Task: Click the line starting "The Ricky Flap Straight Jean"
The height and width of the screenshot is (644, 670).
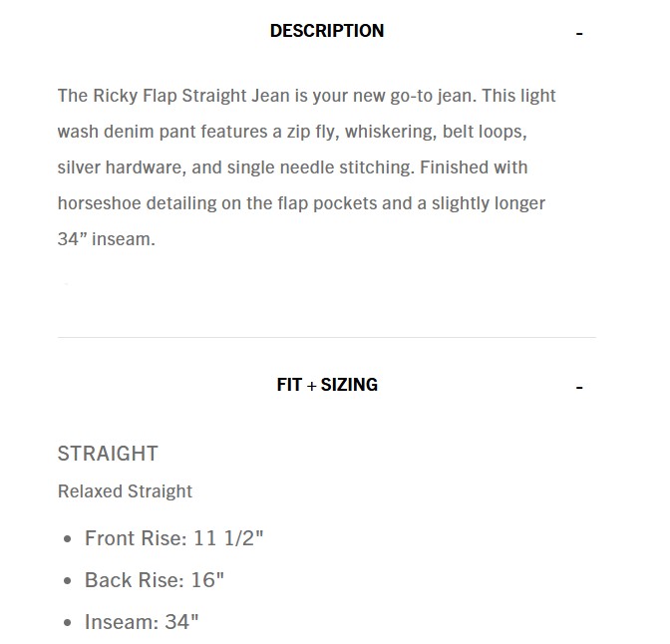Action: 306,96
